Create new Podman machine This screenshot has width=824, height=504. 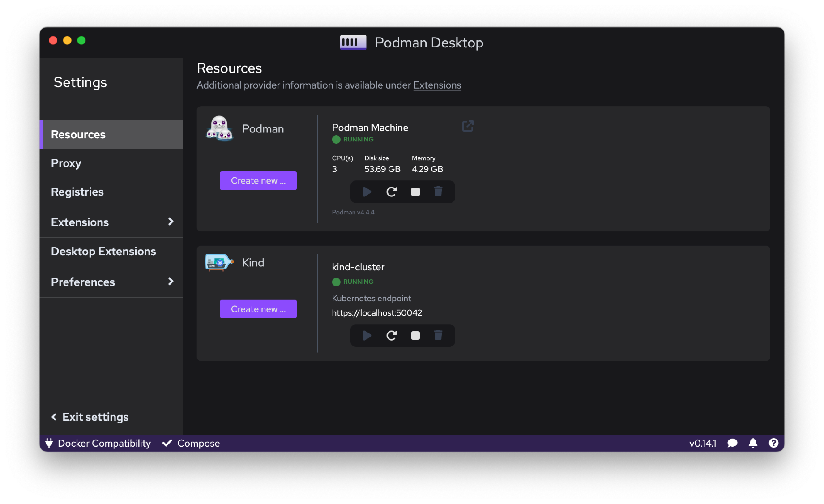(258, 181)
